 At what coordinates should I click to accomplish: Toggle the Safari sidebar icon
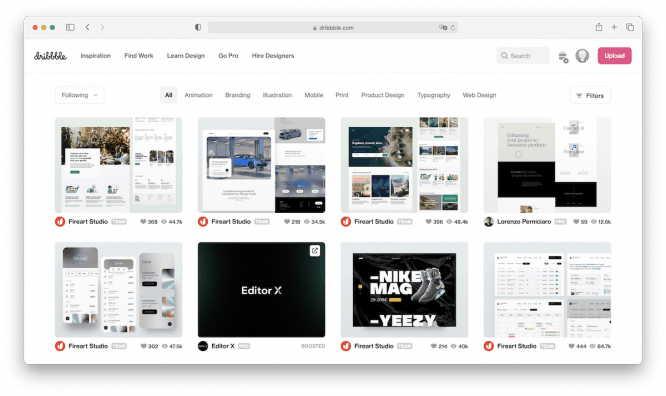[70, 27]
